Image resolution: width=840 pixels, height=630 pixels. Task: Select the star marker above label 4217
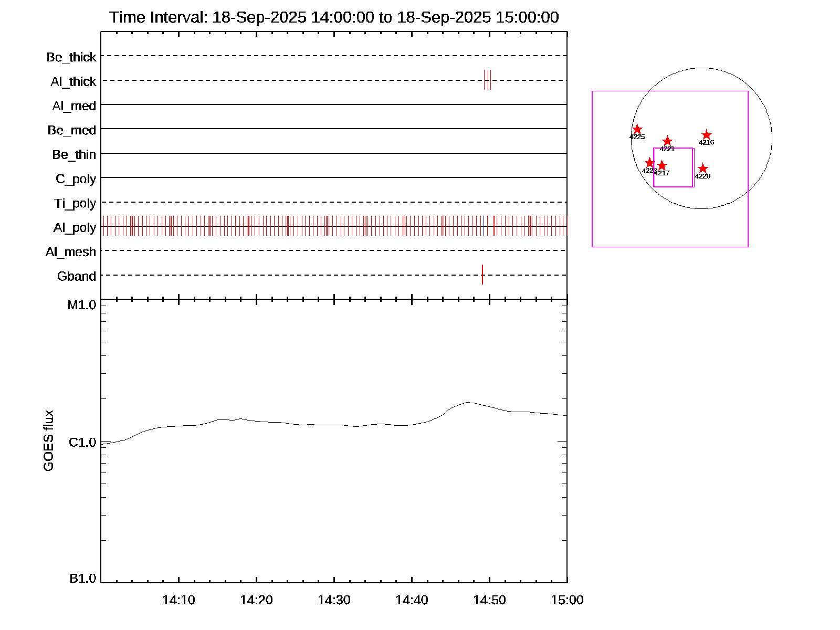[662, 165]
